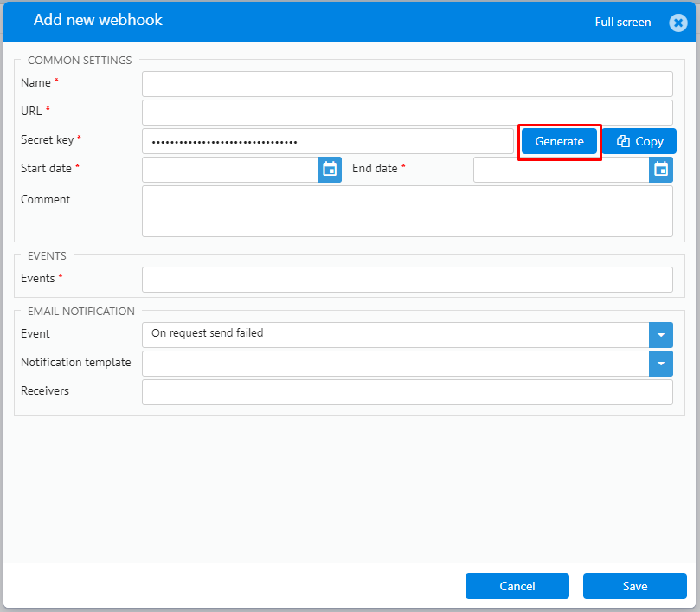Screen dimensions: 700x612
Task: Click the 'Secret key' field label
Action: click(47, 140)
